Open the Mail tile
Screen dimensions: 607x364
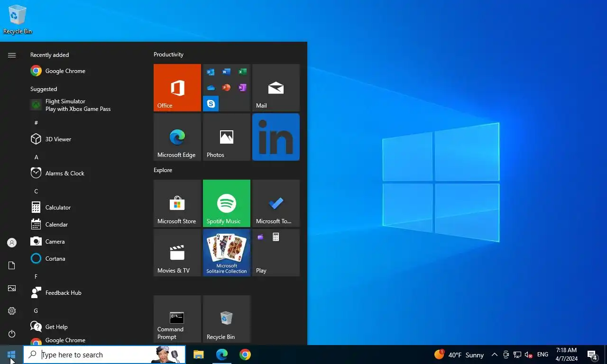tap(276, 88)
